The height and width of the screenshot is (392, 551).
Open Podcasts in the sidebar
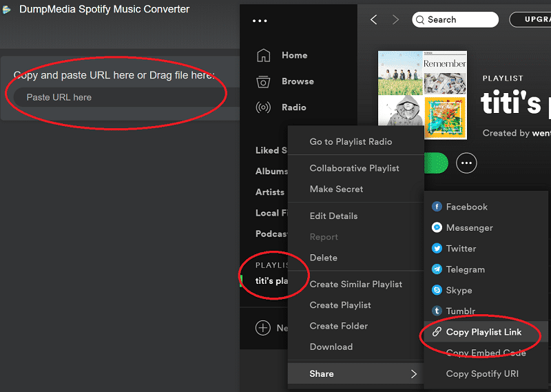click(271, 234)
